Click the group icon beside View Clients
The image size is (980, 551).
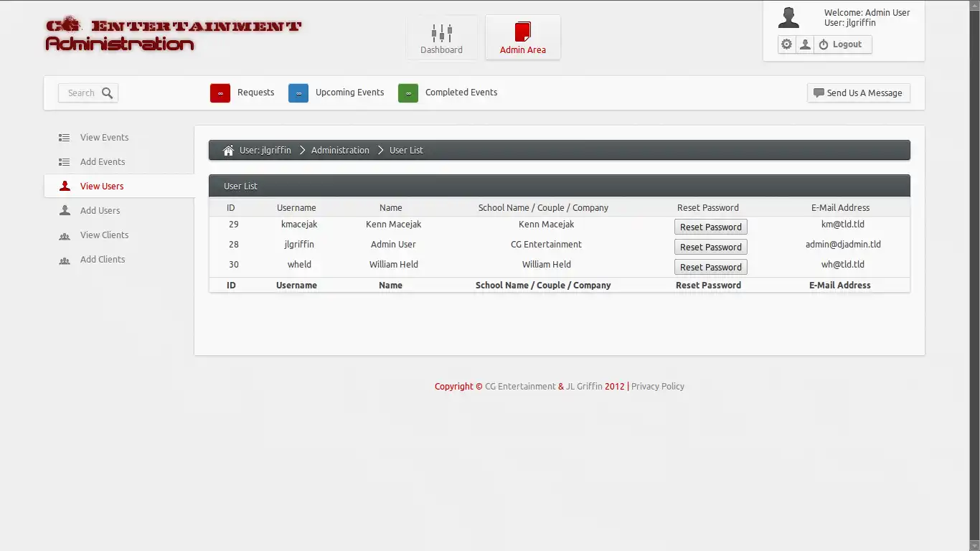(x=65, y=235)
